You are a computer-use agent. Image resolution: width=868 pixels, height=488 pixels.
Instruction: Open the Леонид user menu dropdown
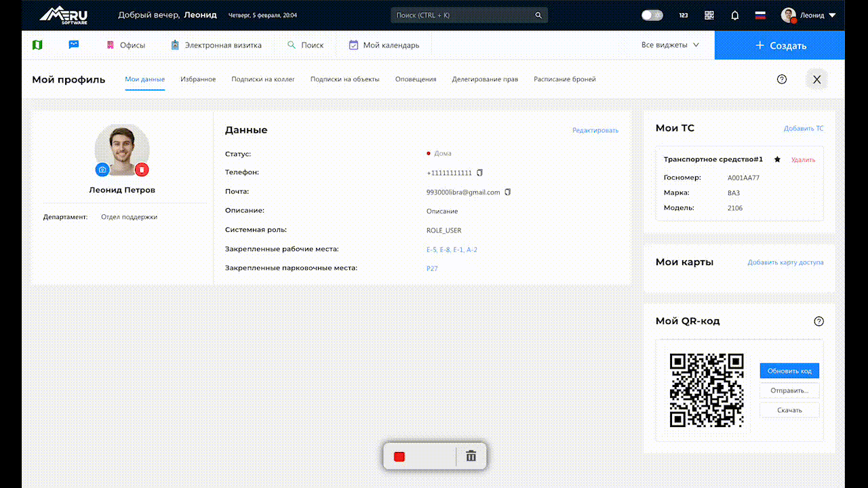[812, 15]
